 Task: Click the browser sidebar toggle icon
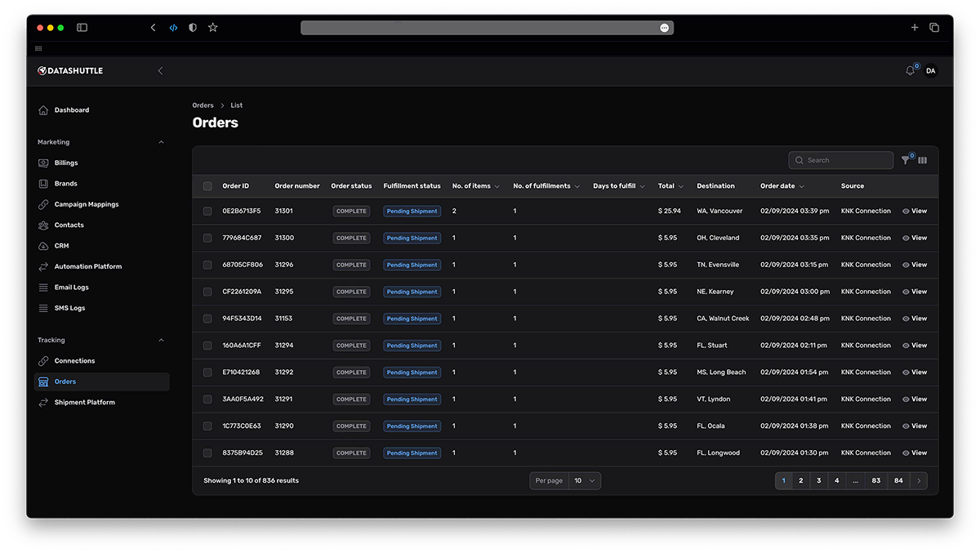point(82,28)
